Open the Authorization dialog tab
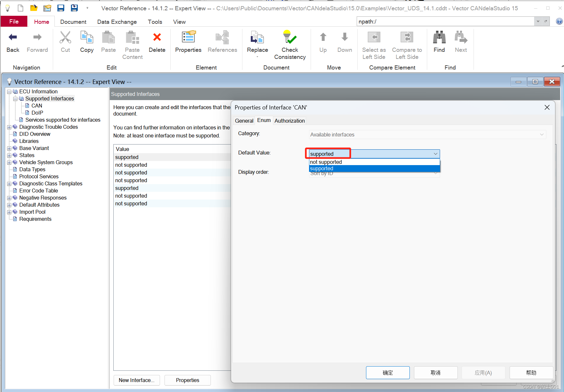The width and height of the screenshot is (564, 392). tap(289, 121)
